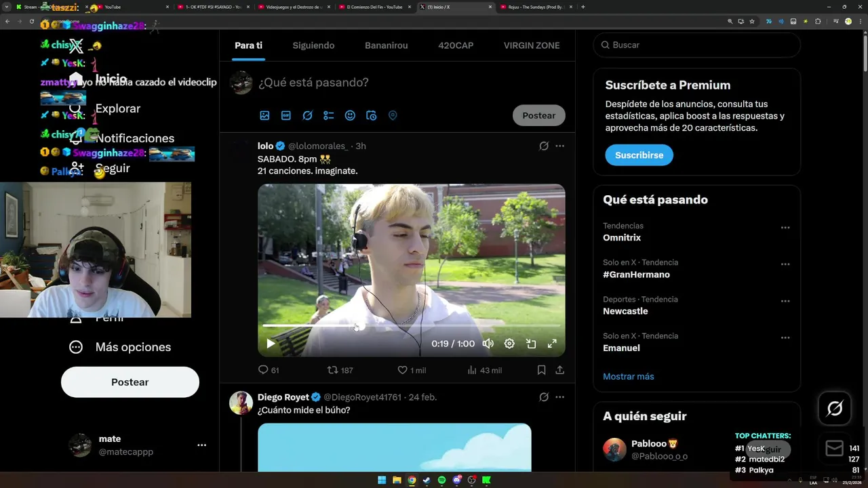Open Más opciones in the sidebar
Image resolution: width=868 pixels, height=488 pixels.
coord(120,347)
